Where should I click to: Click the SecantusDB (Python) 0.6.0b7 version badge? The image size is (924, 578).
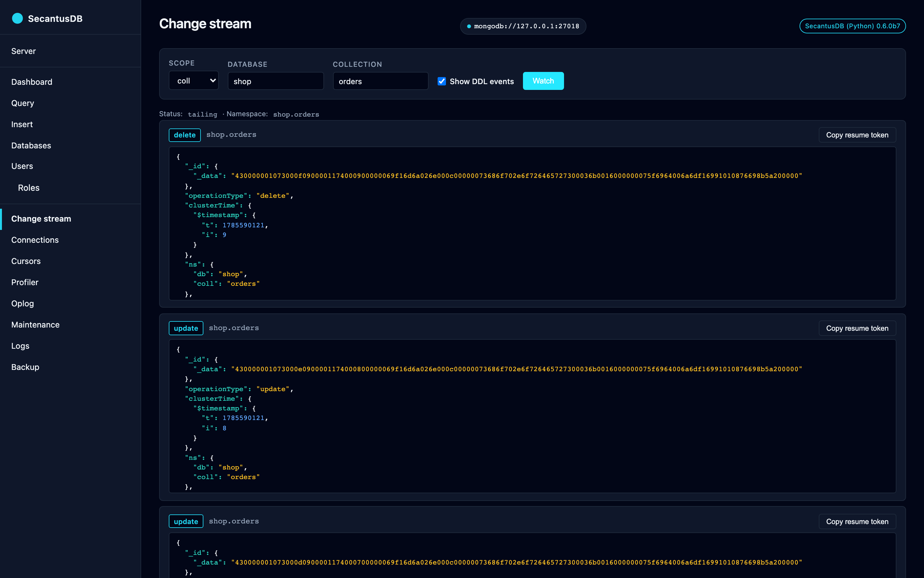[x=852, y=26]
